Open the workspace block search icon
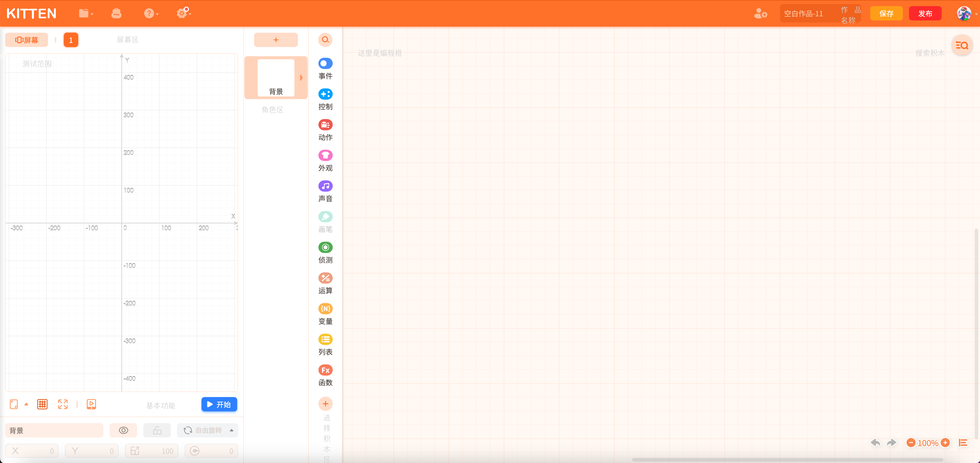The width and height of the screenshot is (980, 463). click(x=962, y=45)
